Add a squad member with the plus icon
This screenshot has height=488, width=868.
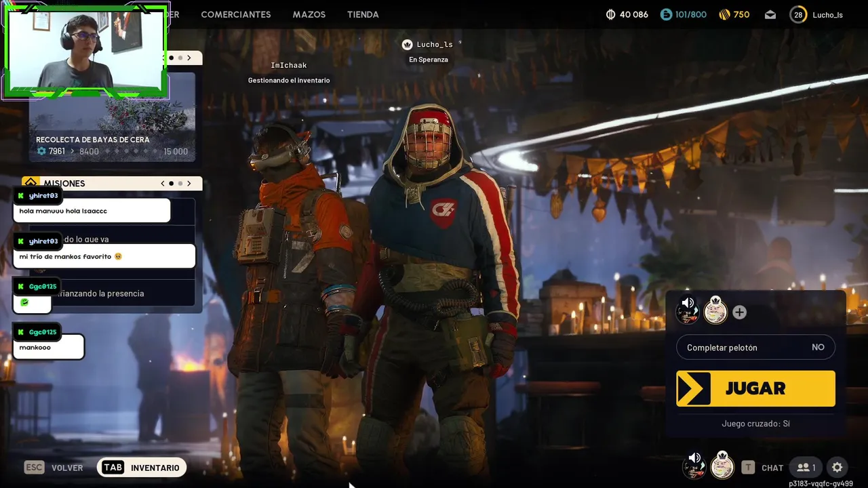click(x=740, y=312)
